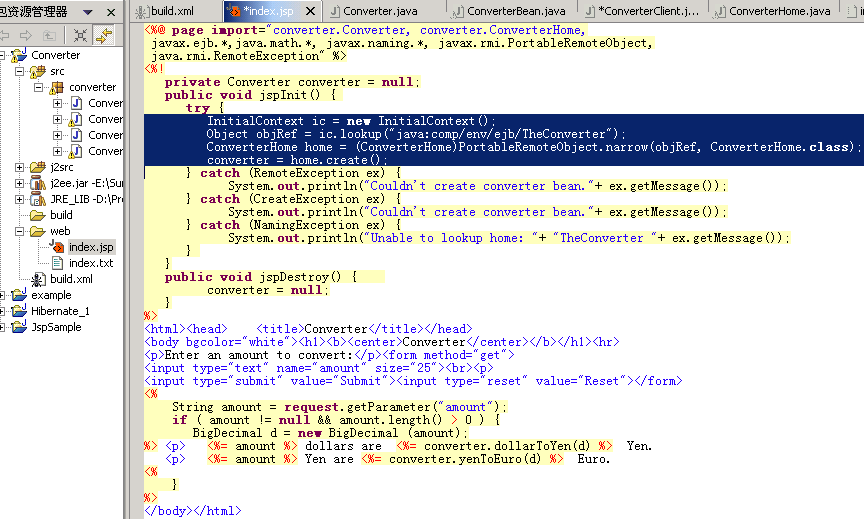Click the selected 'converter = home.create();' line
This screenshot has width=864, height=519.
(x=297, y=160)
